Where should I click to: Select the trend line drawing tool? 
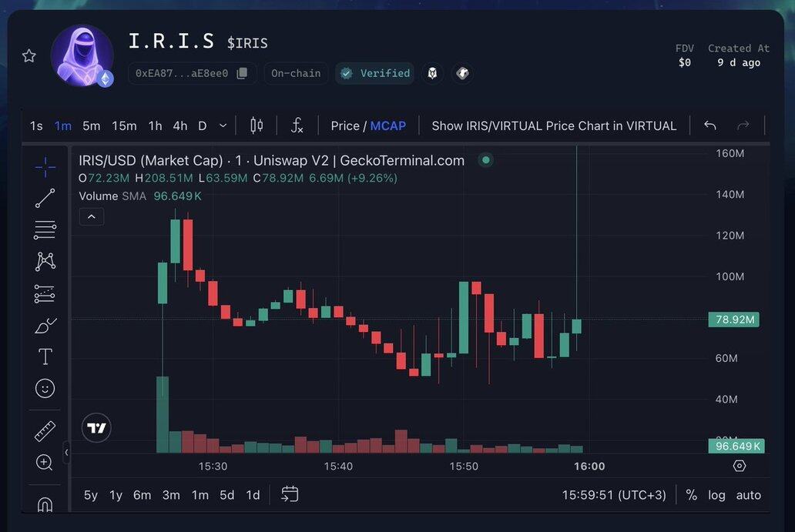click(45, 198)
